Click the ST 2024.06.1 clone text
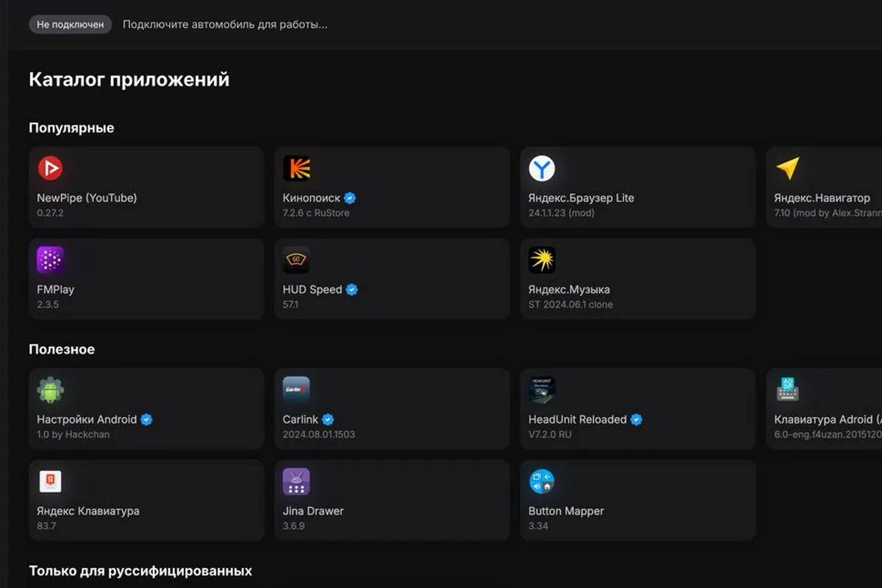 (570, 304)
